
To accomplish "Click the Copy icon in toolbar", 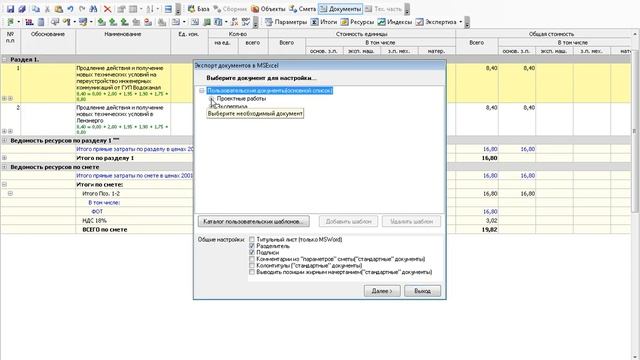I will pyautogui.click(x=36, y=9).
